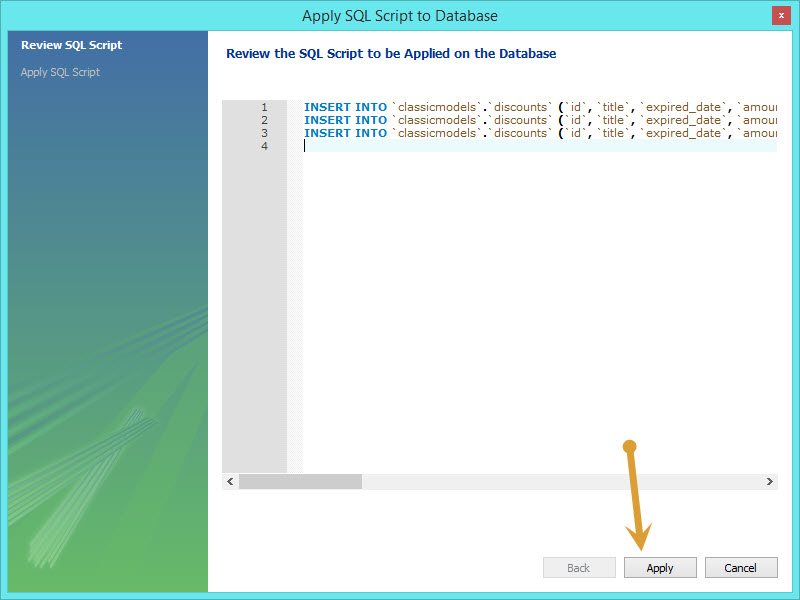This screenshot has height=600, width=800.
Task: Click line number 1 in the gutter
Action: coord(264,107)
